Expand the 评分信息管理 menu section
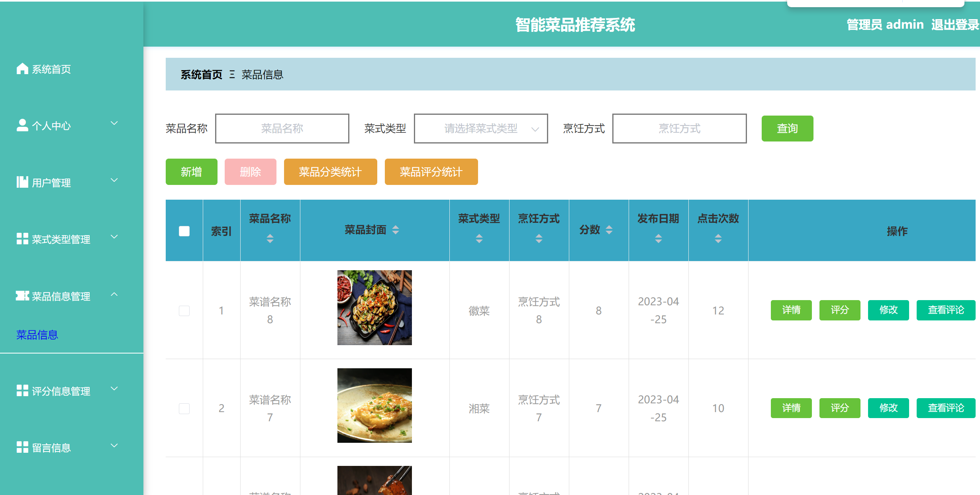980x495 pixels. pos(115,389)
